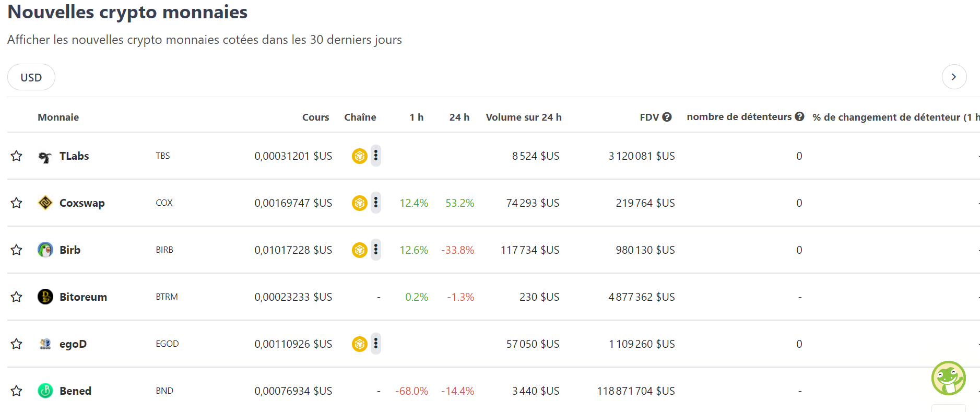Sort by FDV column header
Image resolution: width=980 pixels, height=412 pixels.
[x=650, y=117]
